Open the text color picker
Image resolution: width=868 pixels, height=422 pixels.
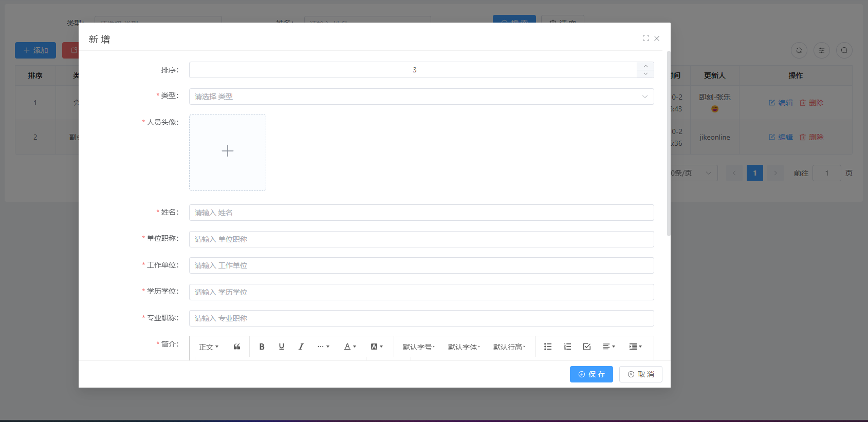[x=350, y=347]
